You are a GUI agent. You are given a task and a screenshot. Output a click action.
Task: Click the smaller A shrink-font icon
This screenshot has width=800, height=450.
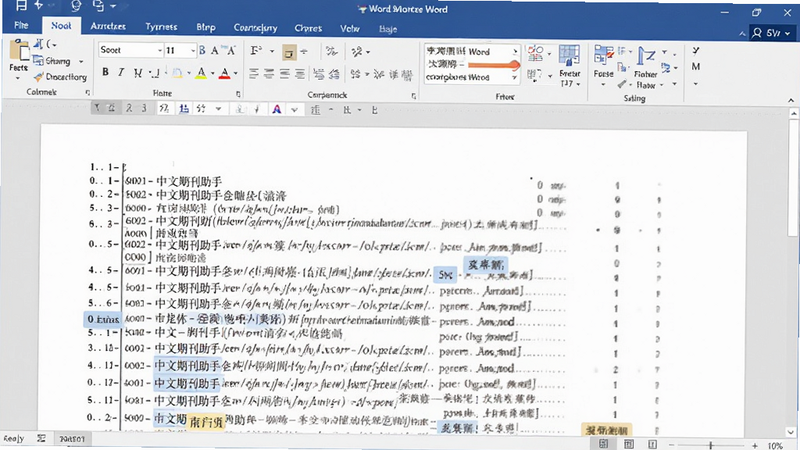[x=231, y=50]
